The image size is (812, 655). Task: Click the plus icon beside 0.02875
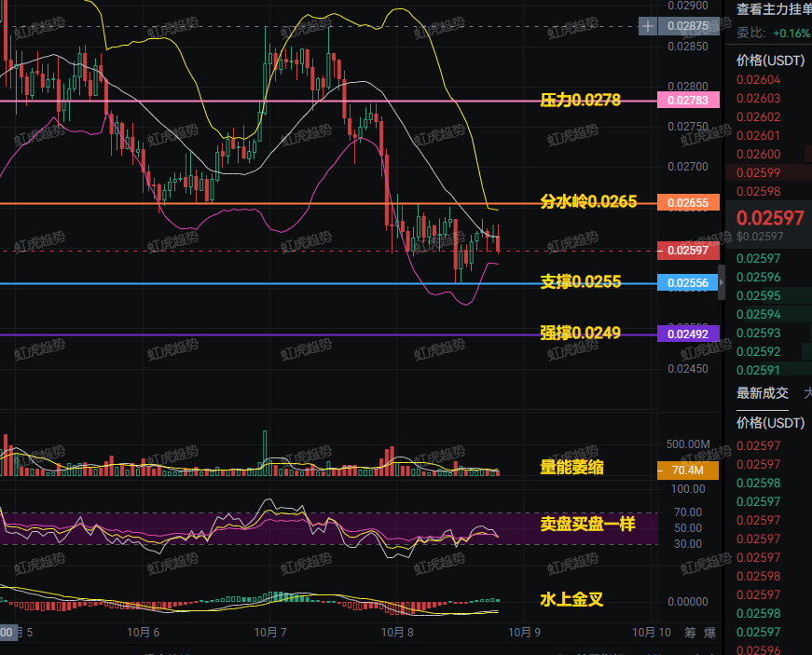click(x=647, y=26)
